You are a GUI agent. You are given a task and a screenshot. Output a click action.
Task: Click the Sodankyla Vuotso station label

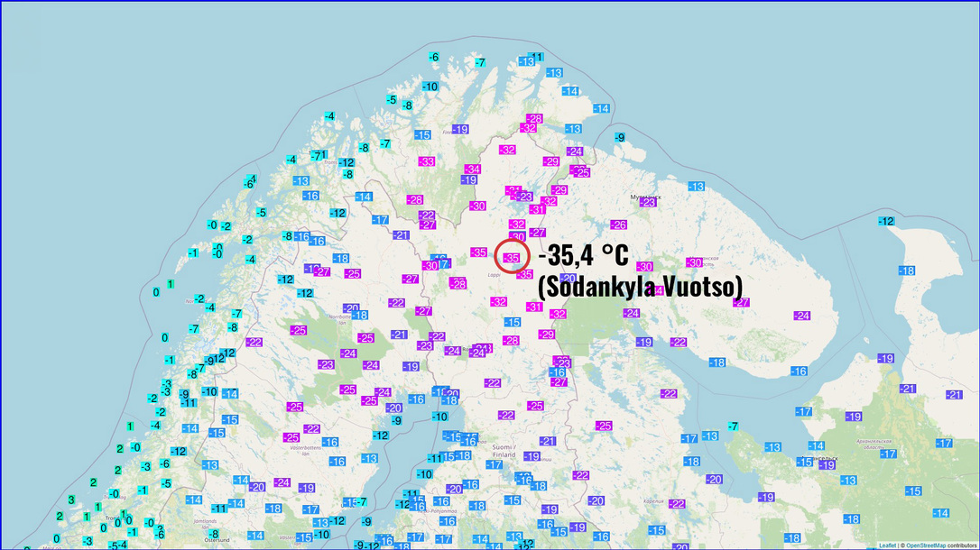(x=640, y=287)
